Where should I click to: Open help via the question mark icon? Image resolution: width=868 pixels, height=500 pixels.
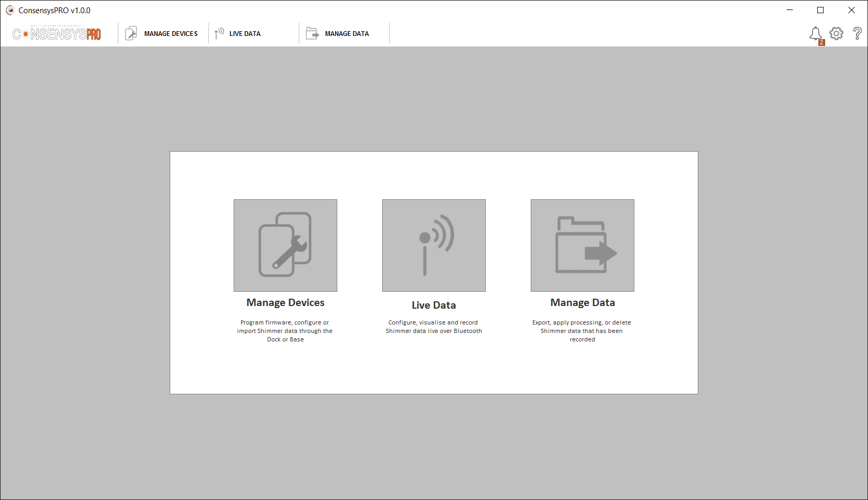(857, 33)
